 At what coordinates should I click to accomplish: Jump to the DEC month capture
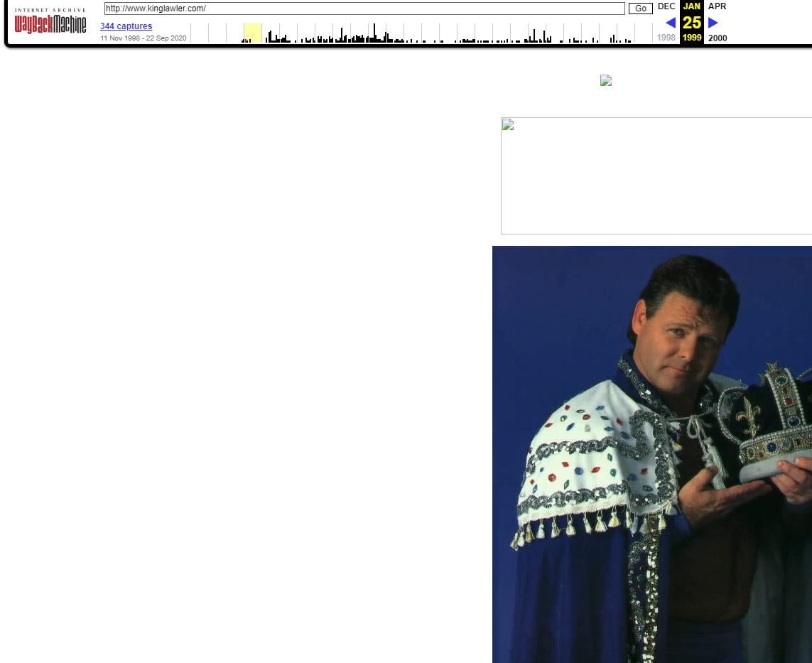coord(666,6)
